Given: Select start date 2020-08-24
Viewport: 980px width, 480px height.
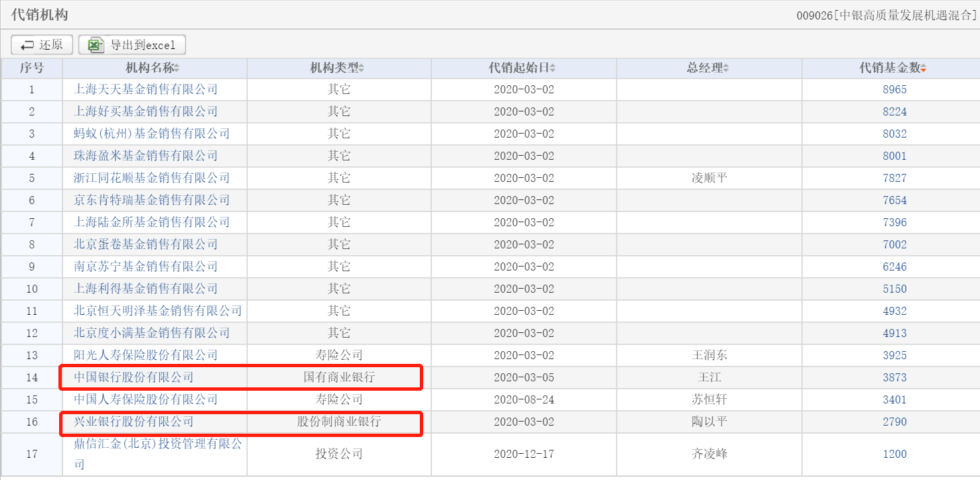Looking at the screenshot, I should pos(524,399).
